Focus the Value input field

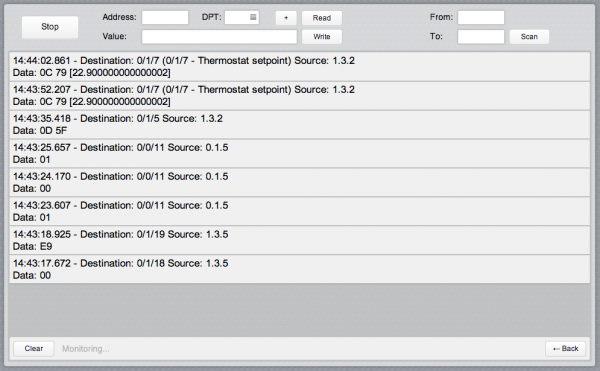click(219, 37)
